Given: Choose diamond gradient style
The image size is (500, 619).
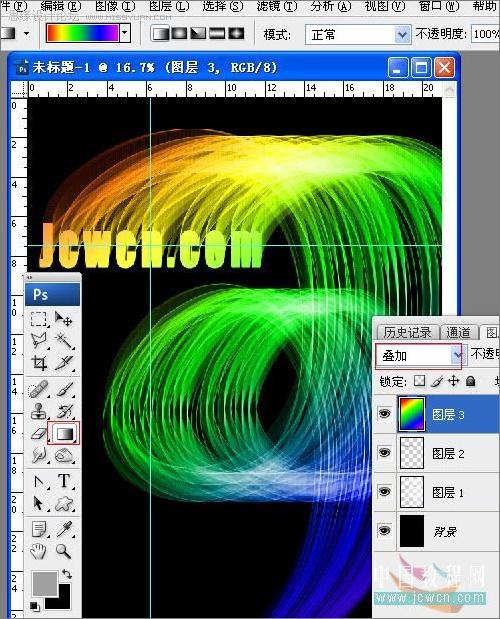Looking at the screenshot, I should click(x=236, y=34).
